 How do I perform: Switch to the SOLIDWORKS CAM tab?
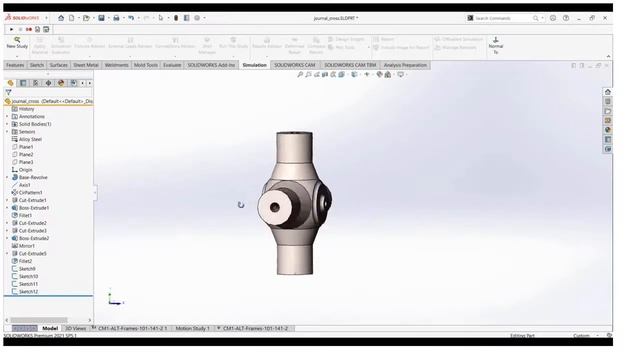pos(295,65)
